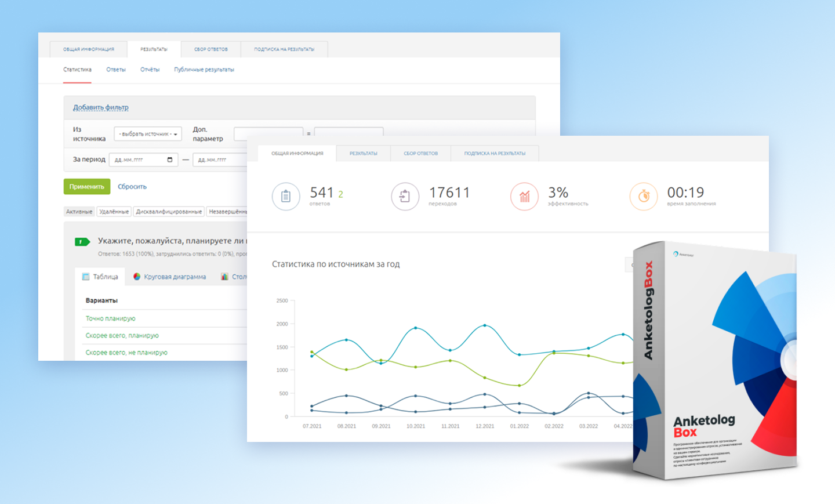Screen dimensions: 835x504
Task: Click the question title 'Укажите, пожалуйста, планируете ли'
Action: click(x=172, y=241)
